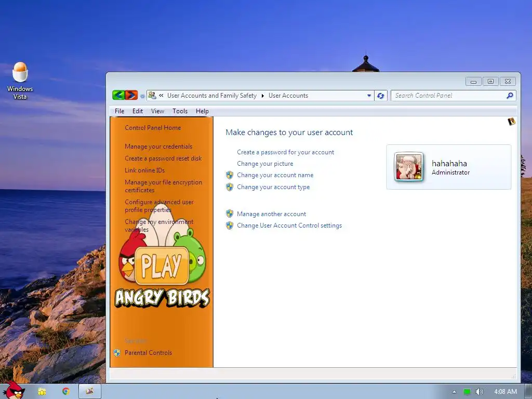Click Create a password for your account
Screen dimensions: 532x399
[x=285, y=152]
